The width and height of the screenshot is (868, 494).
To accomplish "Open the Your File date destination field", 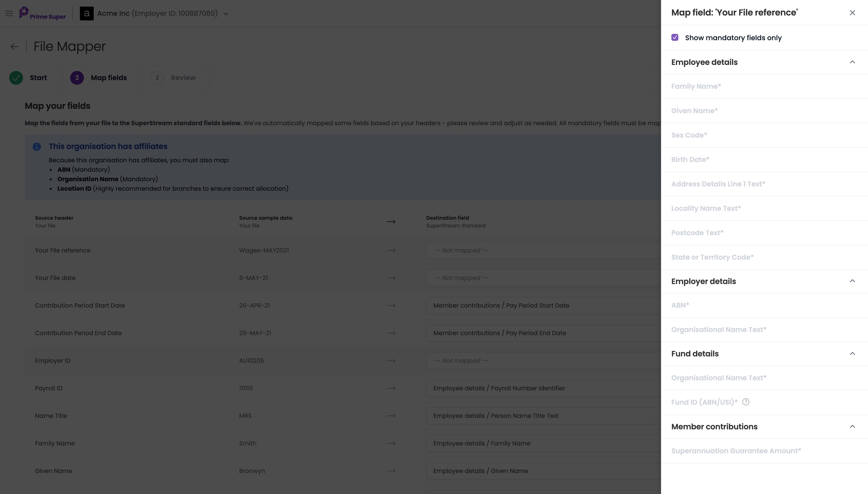I will [x=543, y=278].
